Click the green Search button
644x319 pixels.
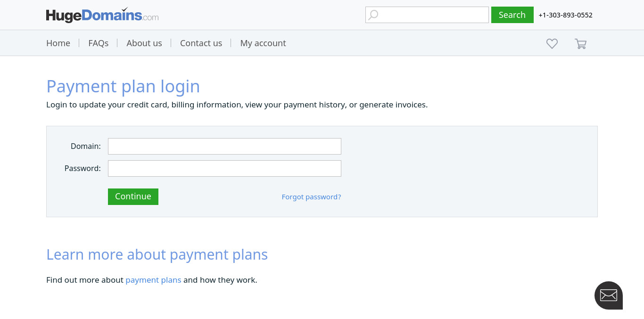pyautogui.click(x=512, y=15)
